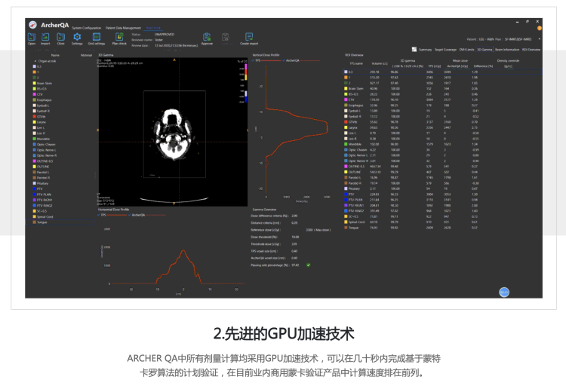
Task: Switch to the Target Coverage tab
Action: click(445, 50)
